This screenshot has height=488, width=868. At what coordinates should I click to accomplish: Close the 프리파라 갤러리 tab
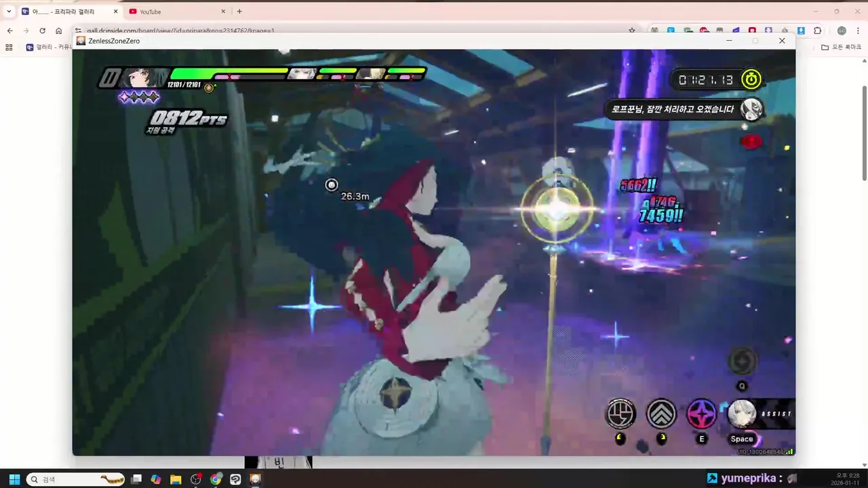pyautogui.click(x=115, y=12)
